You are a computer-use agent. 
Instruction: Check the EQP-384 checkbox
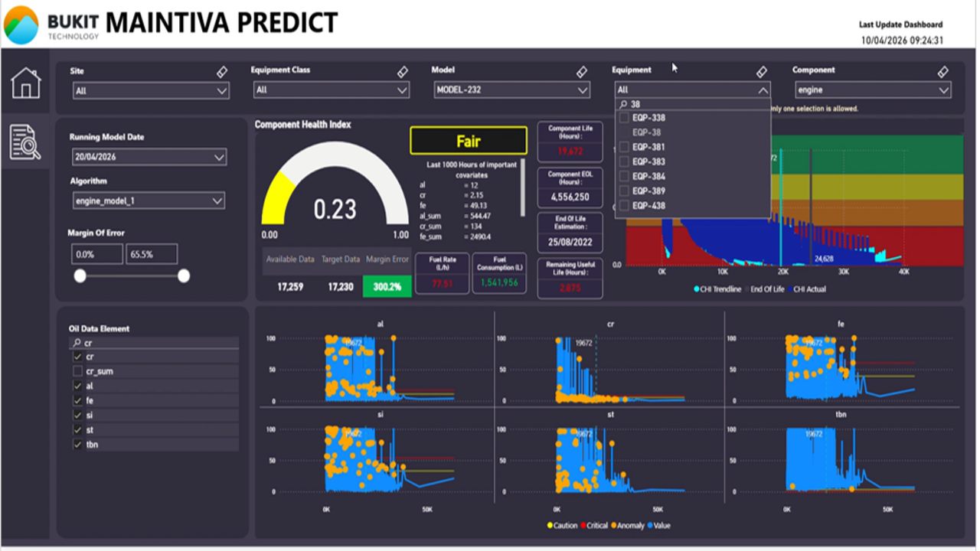(x=624, y=176)
